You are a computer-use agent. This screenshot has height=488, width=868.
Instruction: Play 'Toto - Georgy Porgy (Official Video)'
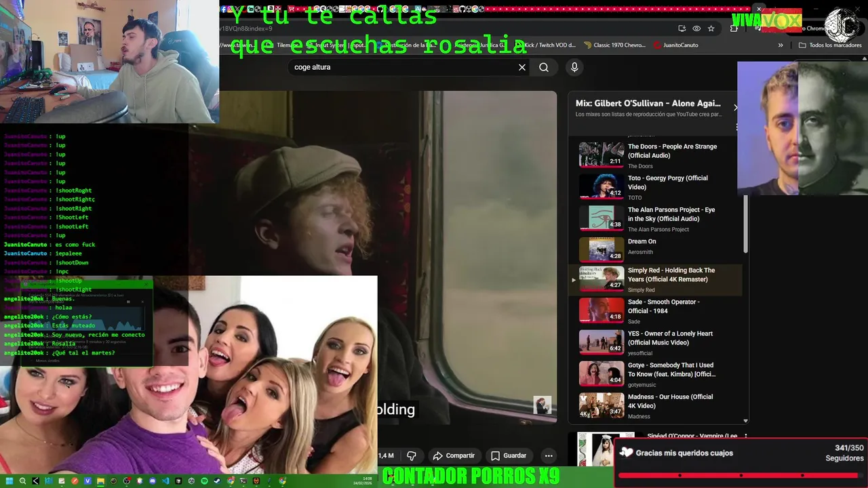click(x=667, y=182)
